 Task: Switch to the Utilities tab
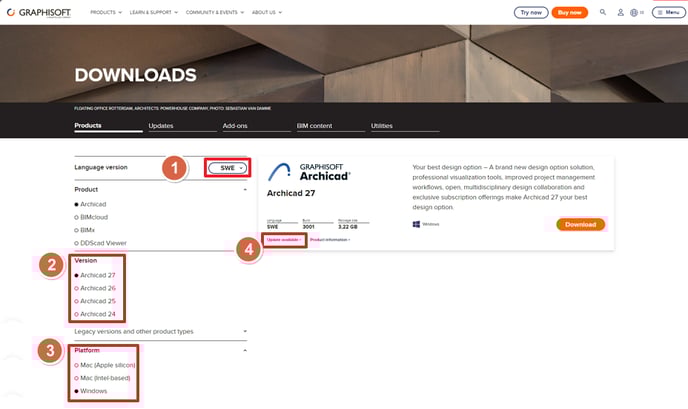click(405, 126)
